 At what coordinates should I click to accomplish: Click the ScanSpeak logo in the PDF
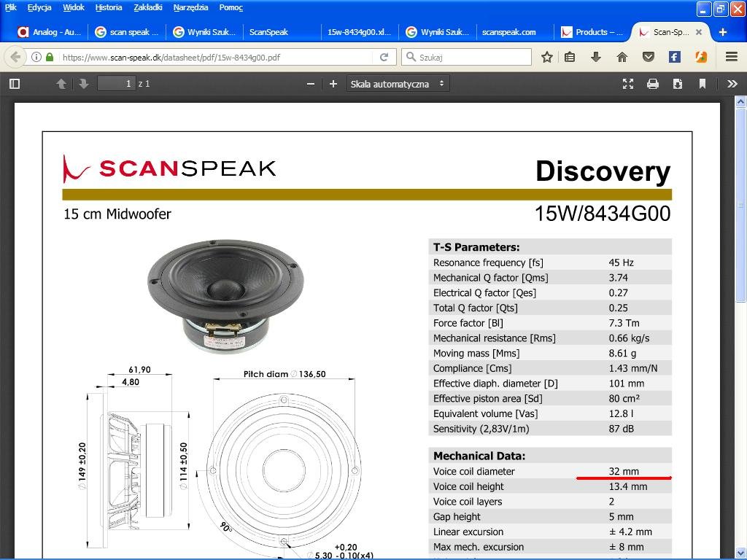pyautogui.click(x=169, y=168)
